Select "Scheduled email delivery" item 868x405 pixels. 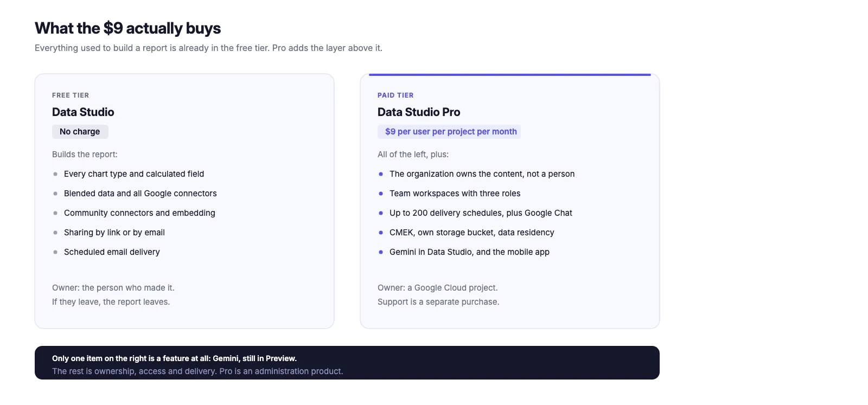(x=112, y=252)
